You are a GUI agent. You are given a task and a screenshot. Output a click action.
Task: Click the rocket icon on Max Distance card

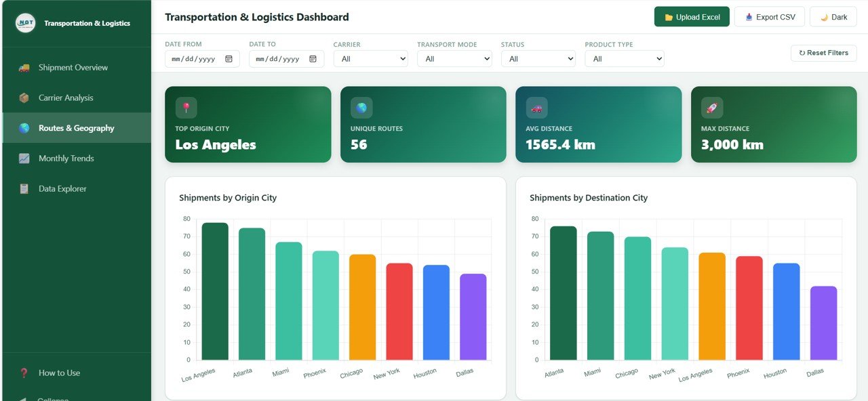(712, 108)
